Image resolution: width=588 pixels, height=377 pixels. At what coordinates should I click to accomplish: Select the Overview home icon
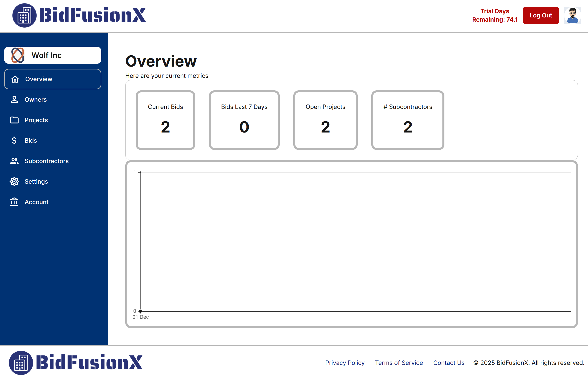pos(15,79)
